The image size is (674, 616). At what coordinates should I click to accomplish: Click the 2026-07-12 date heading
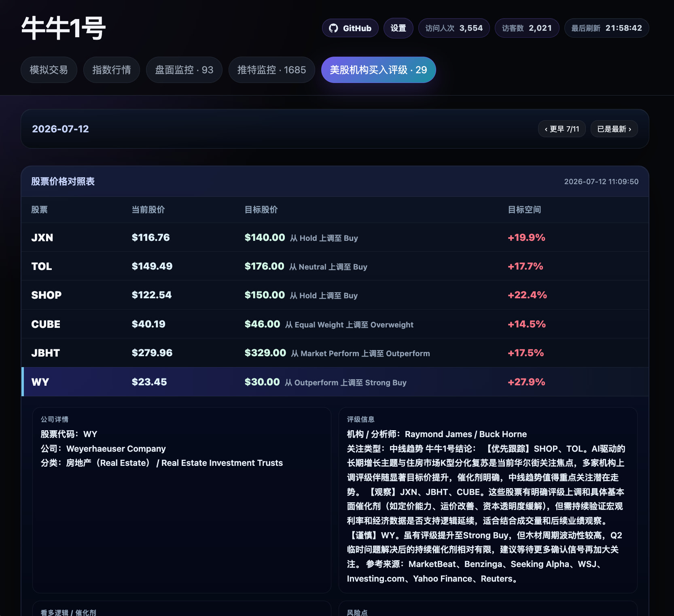click(60, 129)
